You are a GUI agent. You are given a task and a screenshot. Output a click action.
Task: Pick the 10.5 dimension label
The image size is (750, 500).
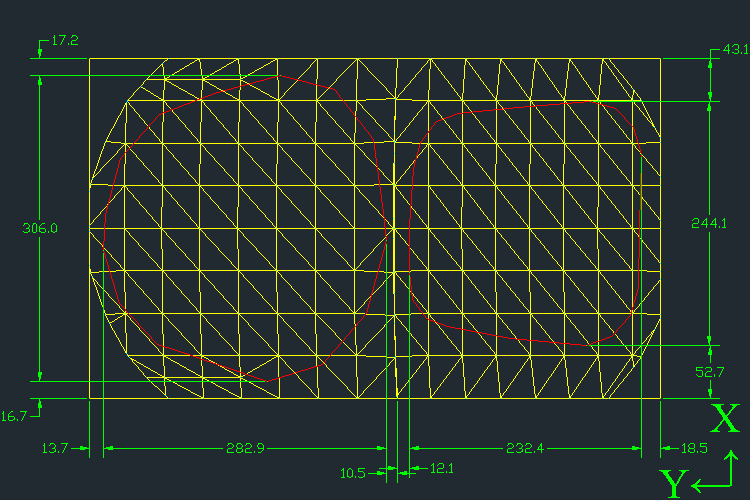click(x=353, y=474)
